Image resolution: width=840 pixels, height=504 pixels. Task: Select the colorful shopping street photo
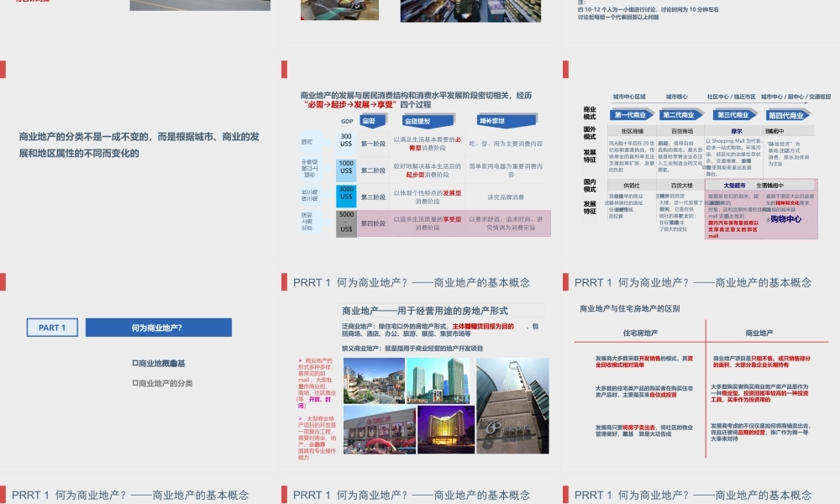(x=374, y=381)
